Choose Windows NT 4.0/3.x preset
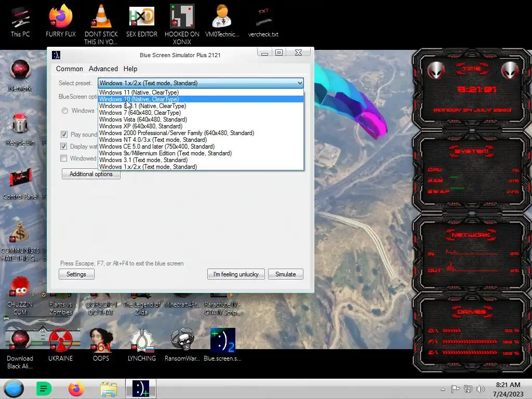Image resolution: width=532 pixels, height=399 pixels. (x=201, y=140)
